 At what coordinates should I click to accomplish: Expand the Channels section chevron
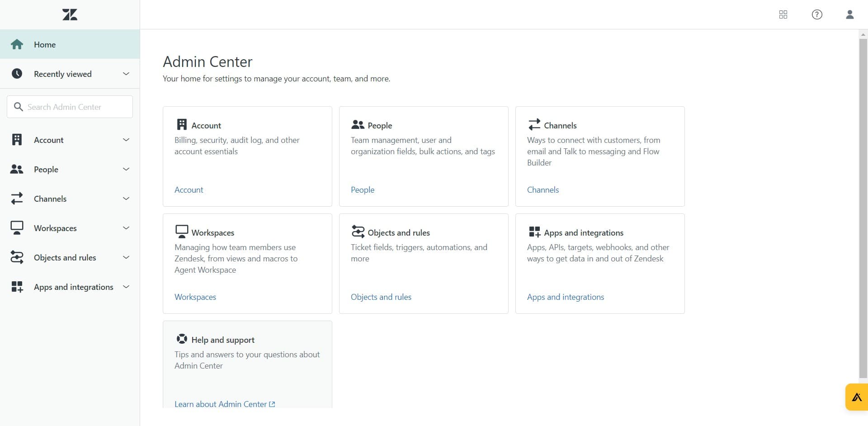tap(126, 199)
